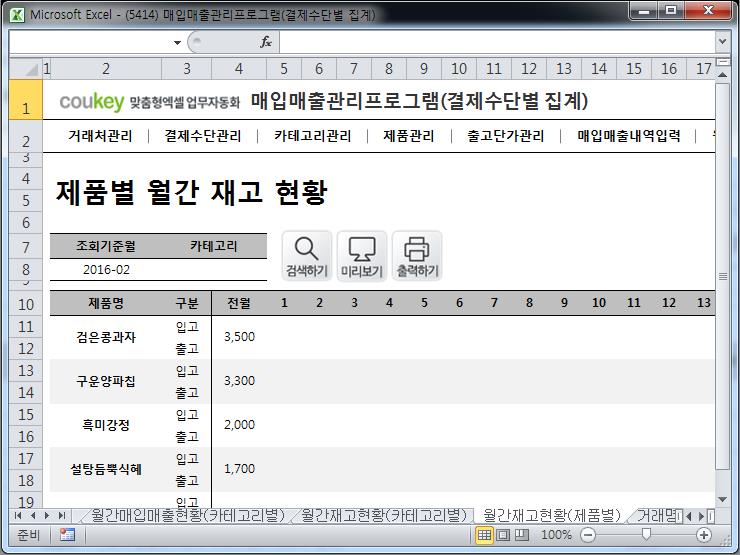Image resolution: width=740 pixels, height=555 pixels.
Task: Click the Excel application icon in title bar
Action: pos(17,15)
